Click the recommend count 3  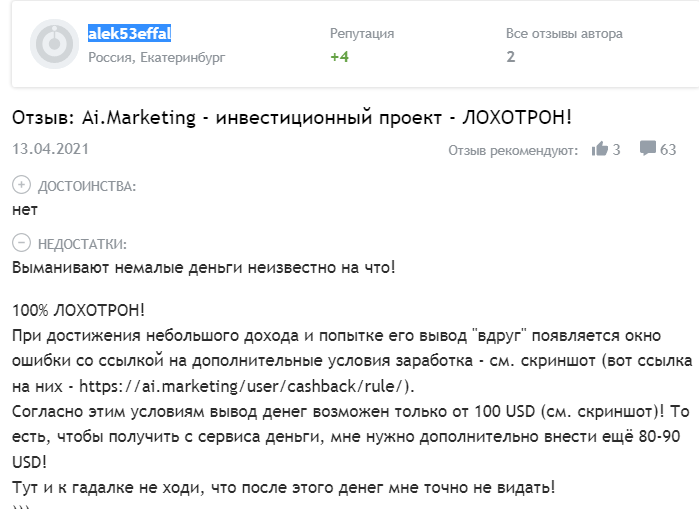pyautogui.click(x=616, y=150)
